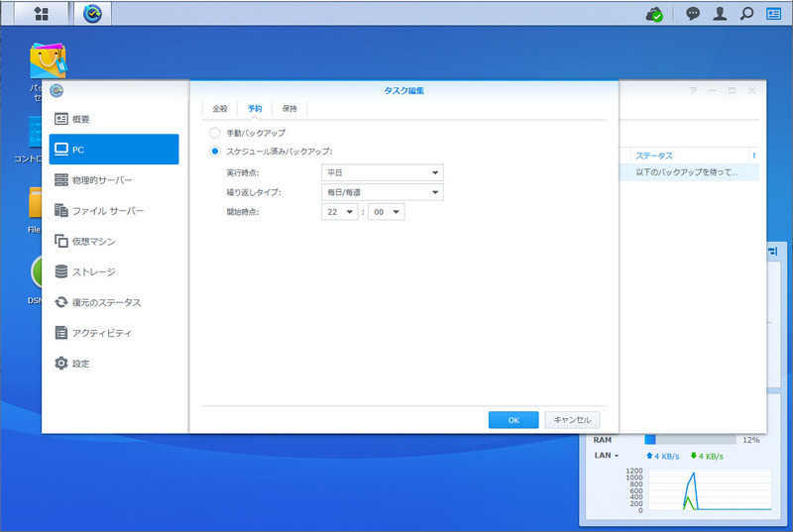Open the widgets panel icon
793x532 pixels.
tap(773, 14)
